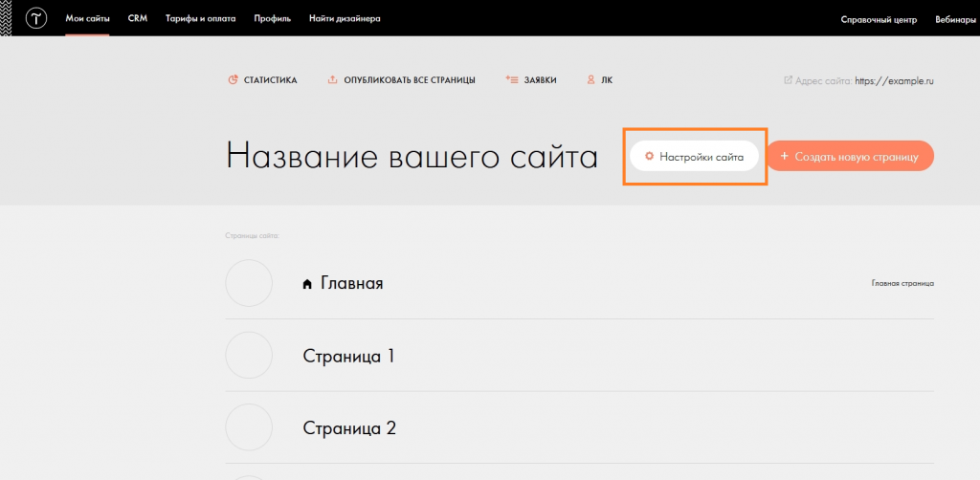Screen dimensions: 980x480
Task: Open the Главная page
Action: (x=352, y=283)
